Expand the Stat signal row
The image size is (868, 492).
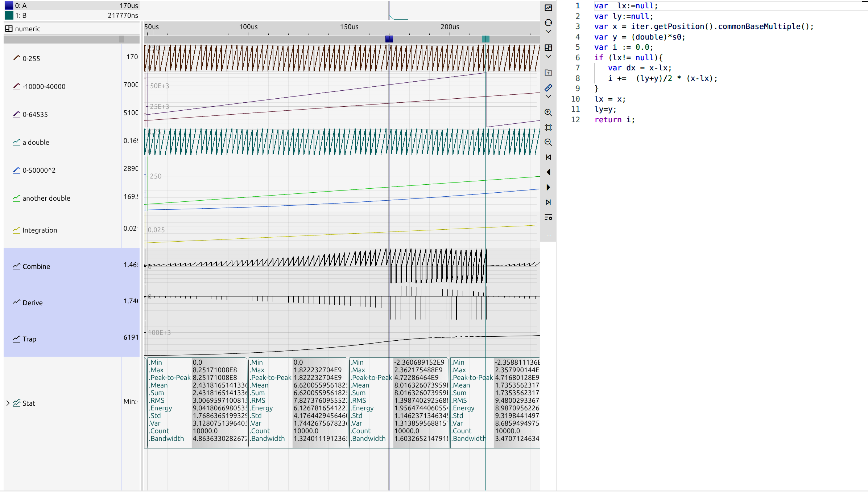pos(8,403)
